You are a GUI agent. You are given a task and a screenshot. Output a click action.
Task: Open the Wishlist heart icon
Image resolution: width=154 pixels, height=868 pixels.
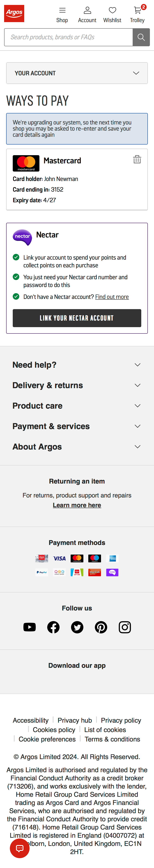pyautogui.click(x=112, y=15)
